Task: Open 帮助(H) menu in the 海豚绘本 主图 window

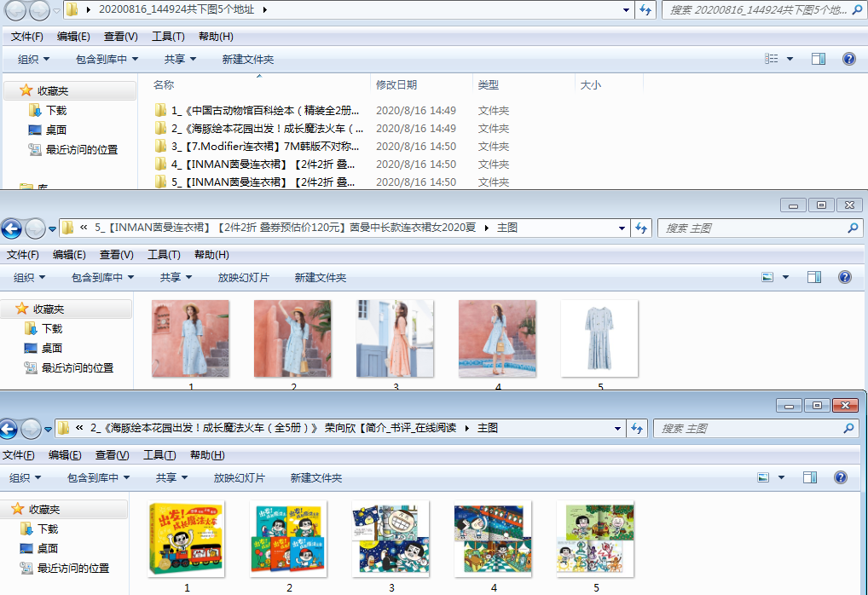Action: [207, 455]
